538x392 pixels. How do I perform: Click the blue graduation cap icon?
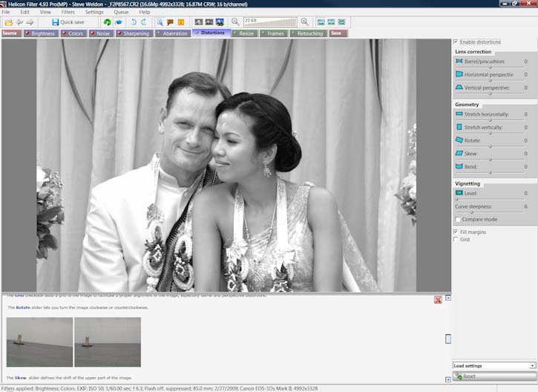point(119,22)
